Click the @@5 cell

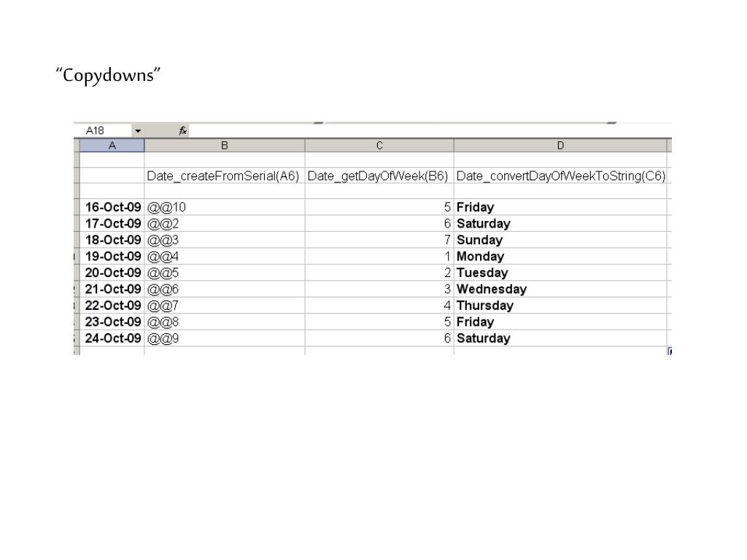[225, 273]
